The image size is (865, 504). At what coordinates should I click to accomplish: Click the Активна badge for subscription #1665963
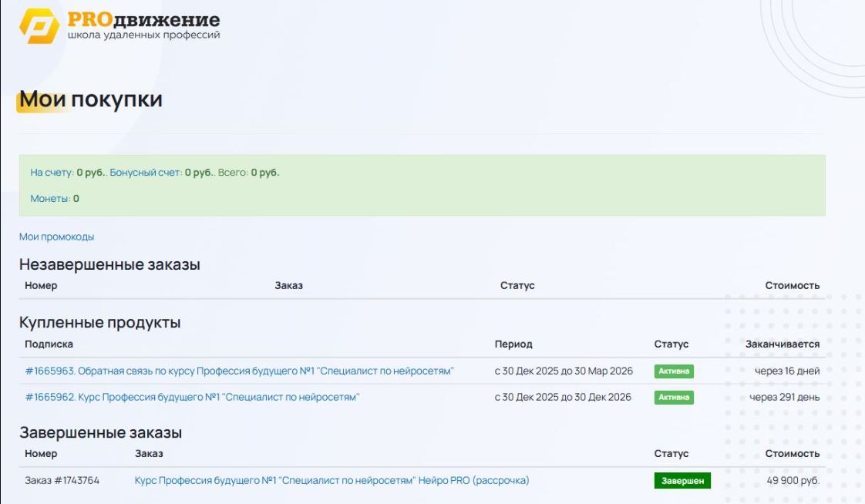tap(674, 371)
